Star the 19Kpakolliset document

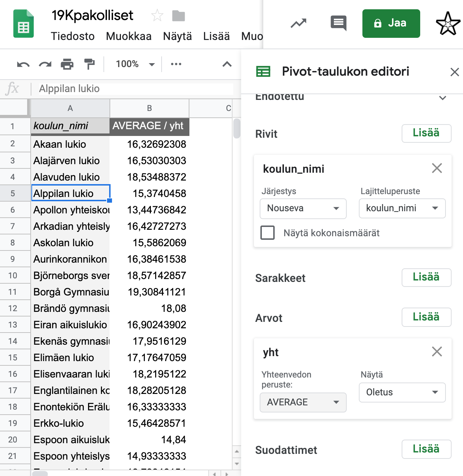tap(157, 16)
